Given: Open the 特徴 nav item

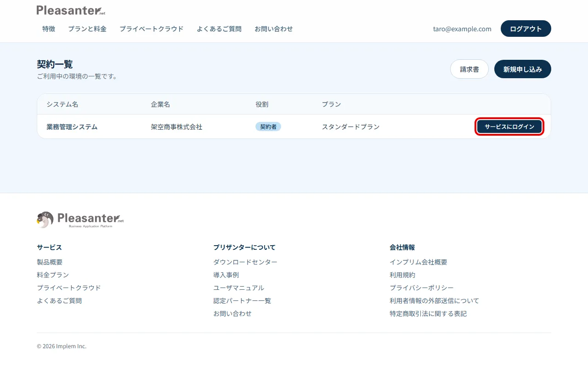Looking at the screenshot, I should (49, 29).
